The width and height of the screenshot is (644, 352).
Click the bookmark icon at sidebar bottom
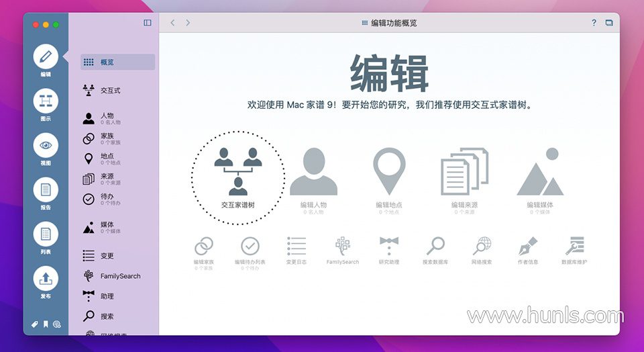(x=46, y=324)
